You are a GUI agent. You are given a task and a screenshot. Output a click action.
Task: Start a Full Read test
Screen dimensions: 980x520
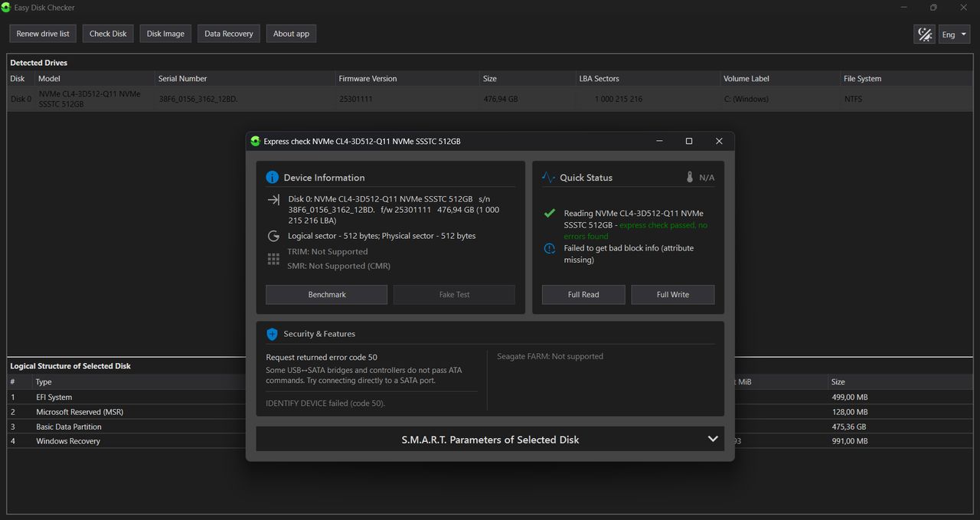coord(583,295)
